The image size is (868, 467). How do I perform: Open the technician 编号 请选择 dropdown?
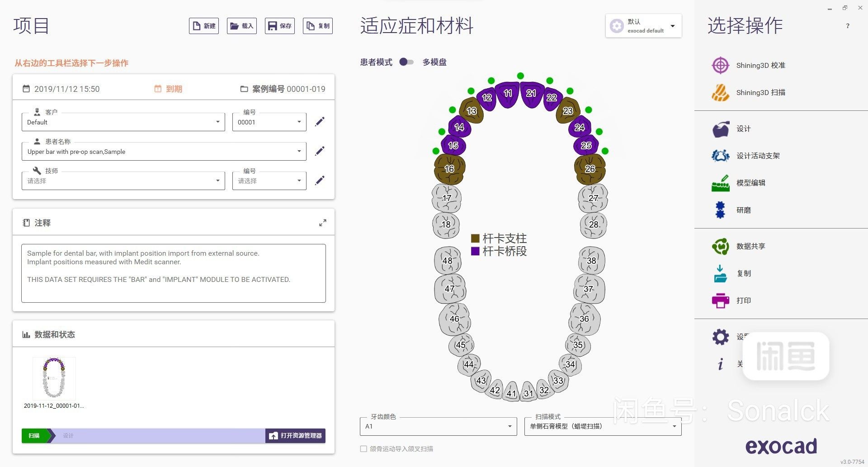coord(269,181)
